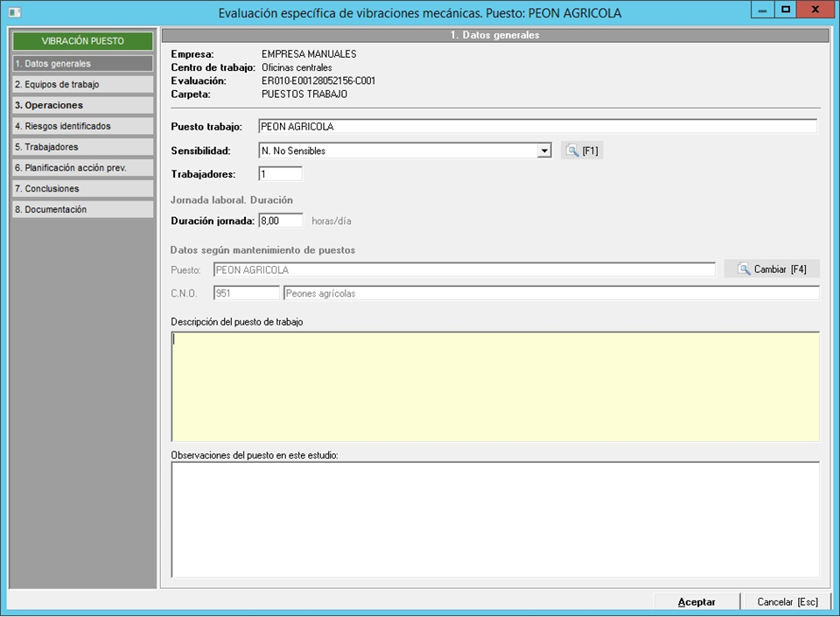Go to 3. Operaciones section

tap(82, 105)
